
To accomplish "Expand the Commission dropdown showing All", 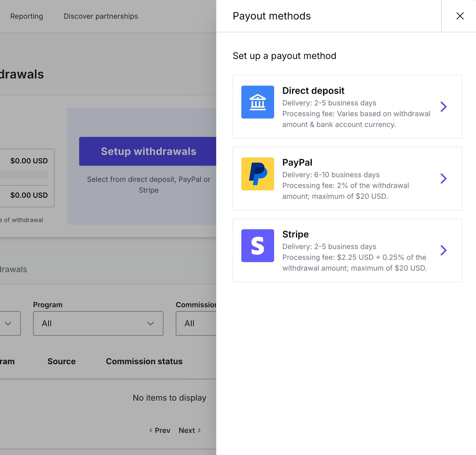I will click(x=196, y=323).
